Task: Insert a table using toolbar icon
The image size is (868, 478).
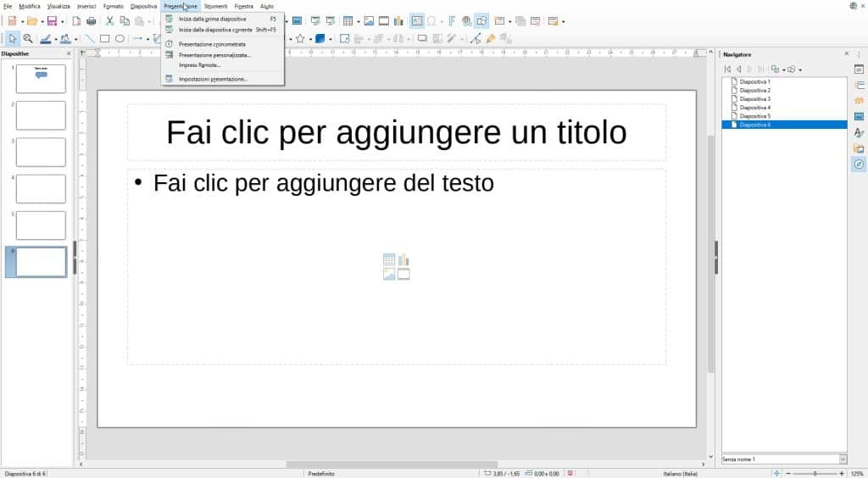Action: [348, 21]
